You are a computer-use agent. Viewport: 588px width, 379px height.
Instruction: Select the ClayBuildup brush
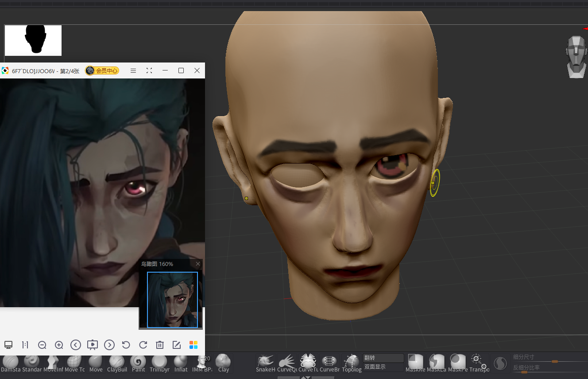[x=117, y=364]
